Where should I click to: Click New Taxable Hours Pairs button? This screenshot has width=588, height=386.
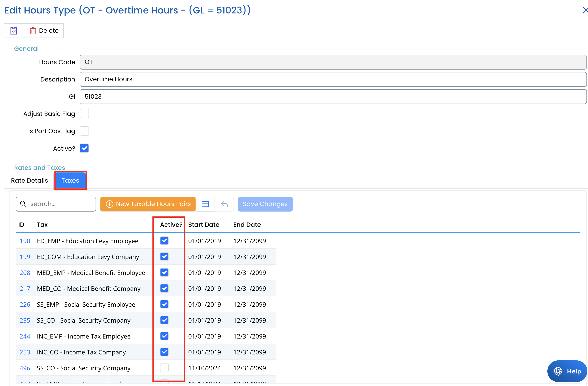[148, 204]
